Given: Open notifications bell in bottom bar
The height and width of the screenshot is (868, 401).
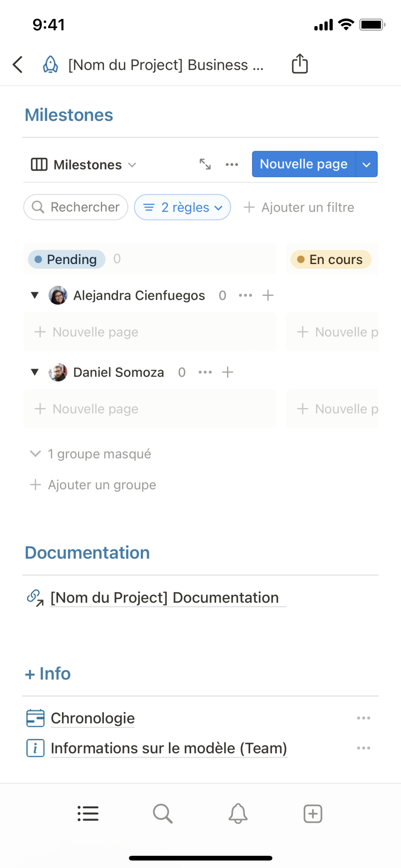Looking at the screenshot, I should 238,814.
